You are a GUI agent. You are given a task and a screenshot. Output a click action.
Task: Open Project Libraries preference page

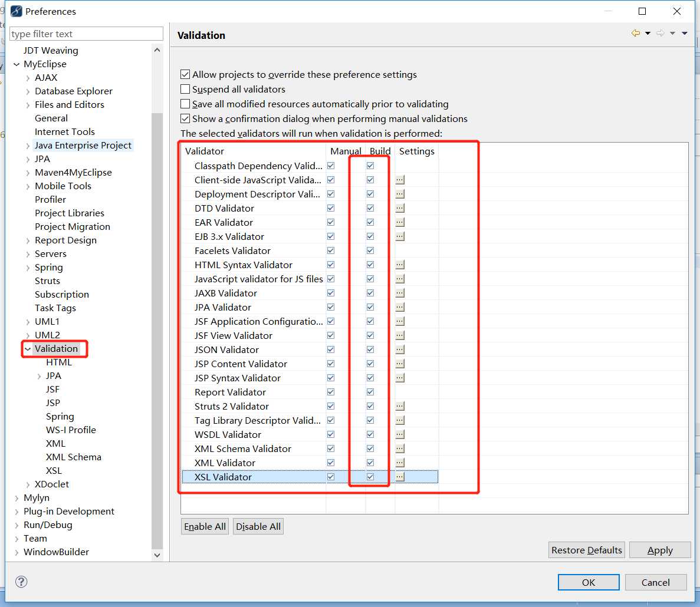click(69, 213)
